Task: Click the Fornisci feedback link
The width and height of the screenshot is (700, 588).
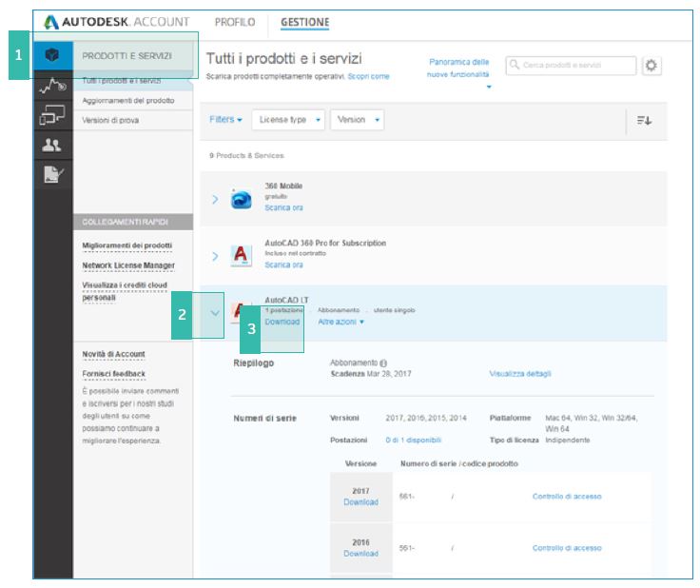Action: [113, 374]
